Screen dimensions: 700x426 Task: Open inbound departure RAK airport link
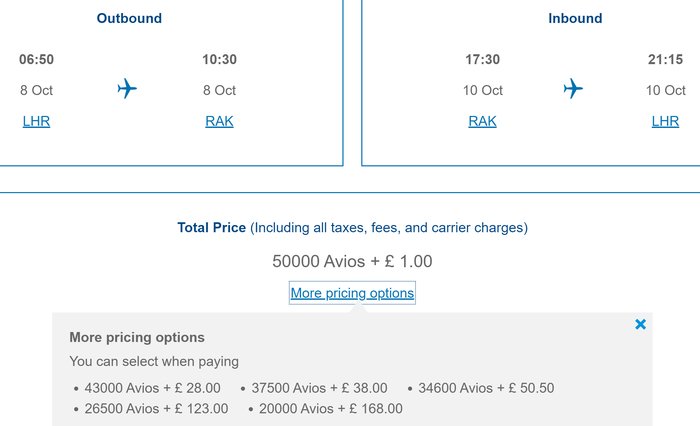[x=482, y=121]
